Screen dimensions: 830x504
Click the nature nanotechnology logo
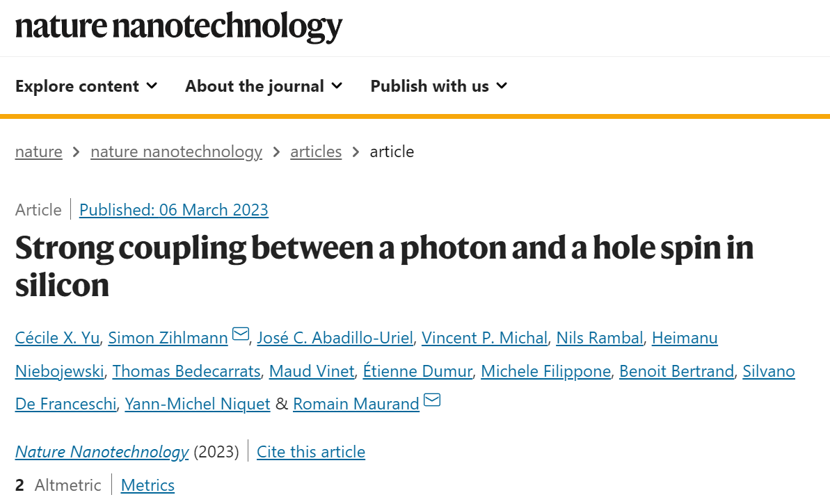click(179, 26)
